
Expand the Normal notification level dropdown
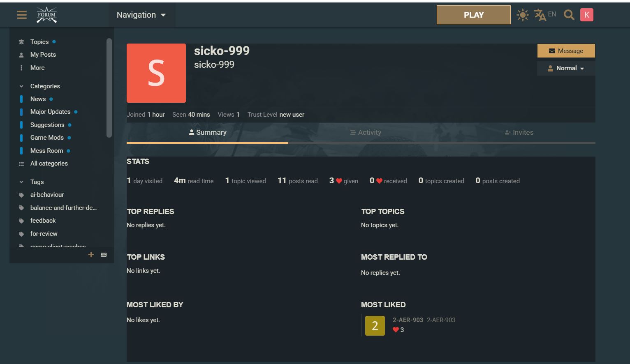click(x=566, y=68)
